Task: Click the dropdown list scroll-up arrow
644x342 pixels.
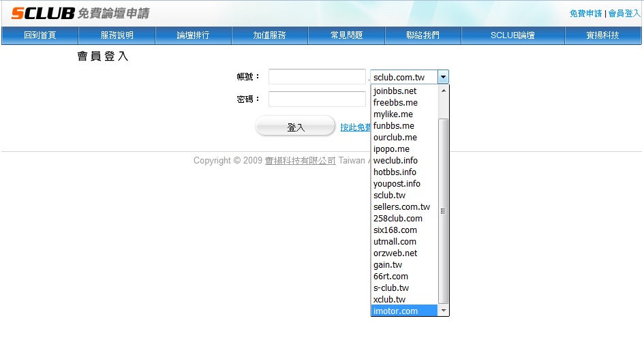Action: pos(443,91)
